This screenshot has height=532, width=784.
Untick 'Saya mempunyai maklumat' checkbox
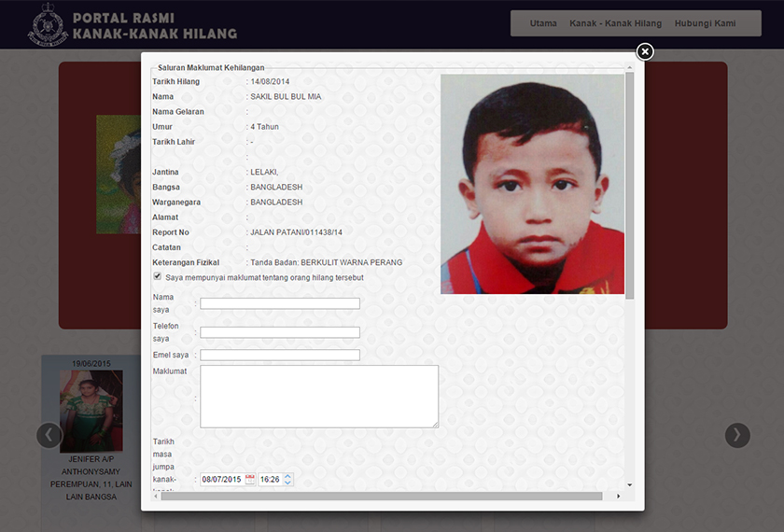[x=158, y=276]
